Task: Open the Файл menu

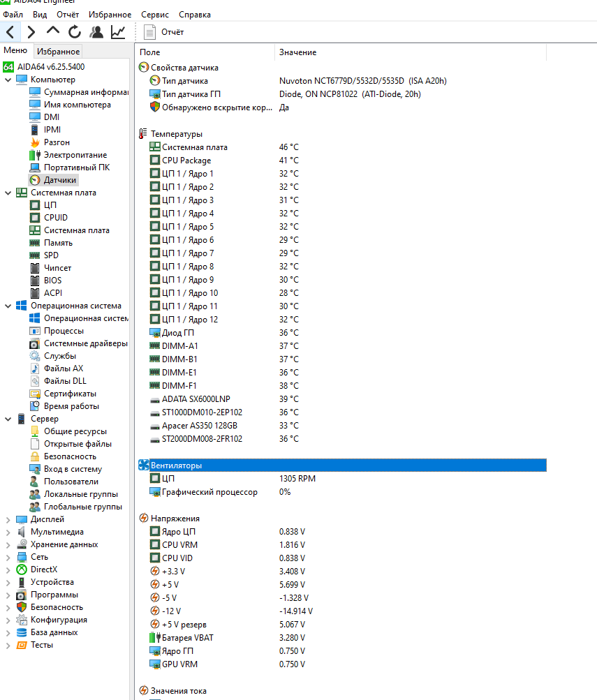Action: click(13, 15)
